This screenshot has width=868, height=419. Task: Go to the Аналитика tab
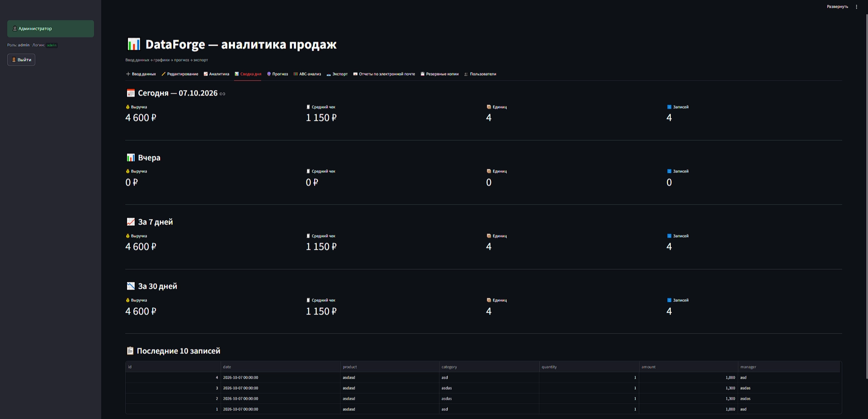216,74
